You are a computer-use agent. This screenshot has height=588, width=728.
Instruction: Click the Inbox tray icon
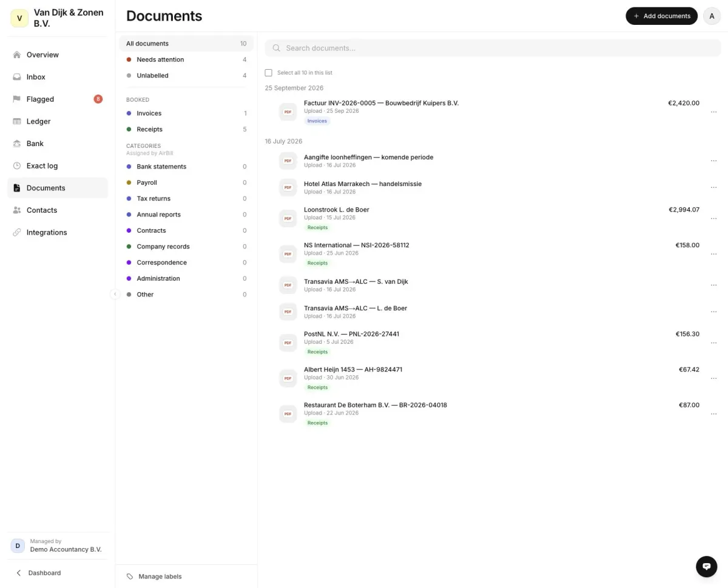click(17, 77)
